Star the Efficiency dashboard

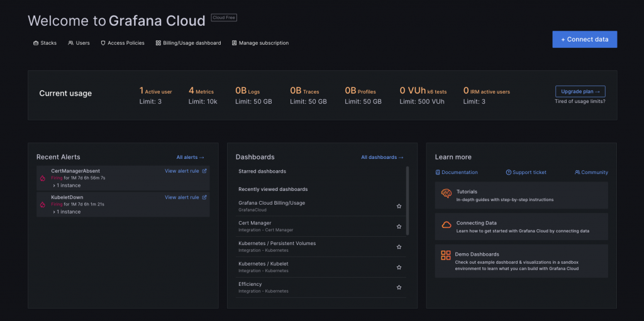(399, 287)
